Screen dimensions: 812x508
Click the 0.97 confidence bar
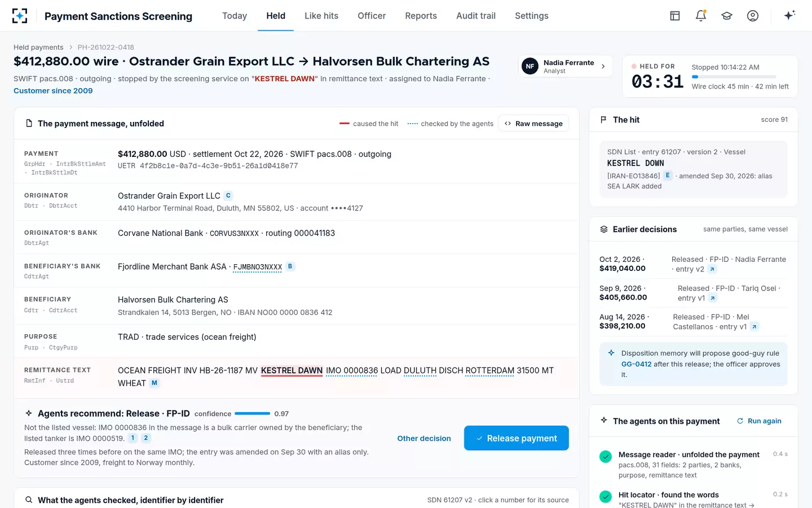click(x=252, y=414)
